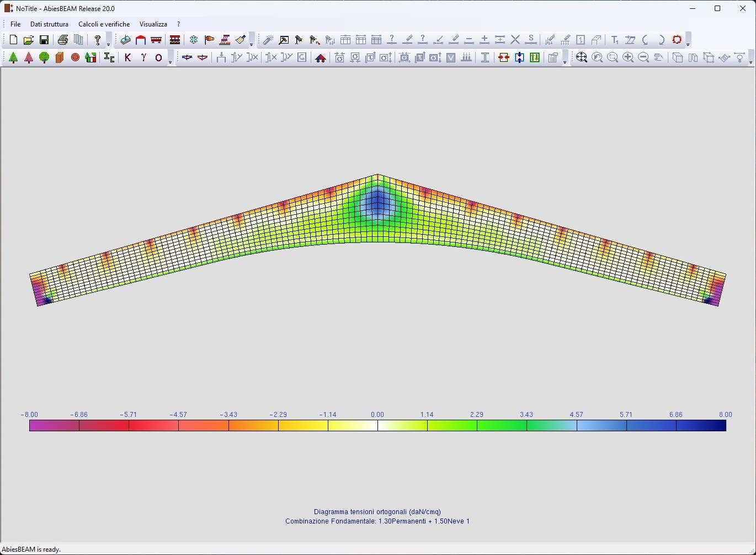Open the Dati struttura menu
Image resolution: width=756 pixels, height=555 pixels.
coord(49,24)
